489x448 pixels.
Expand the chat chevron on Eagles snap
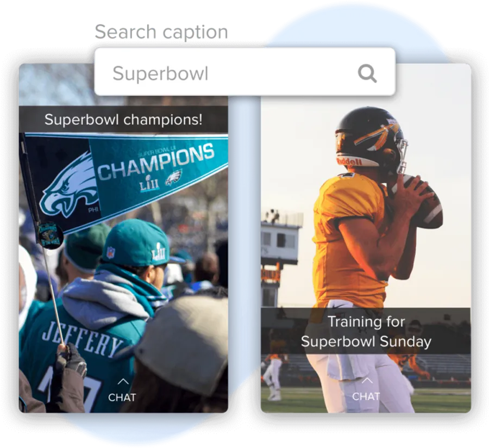123,381
